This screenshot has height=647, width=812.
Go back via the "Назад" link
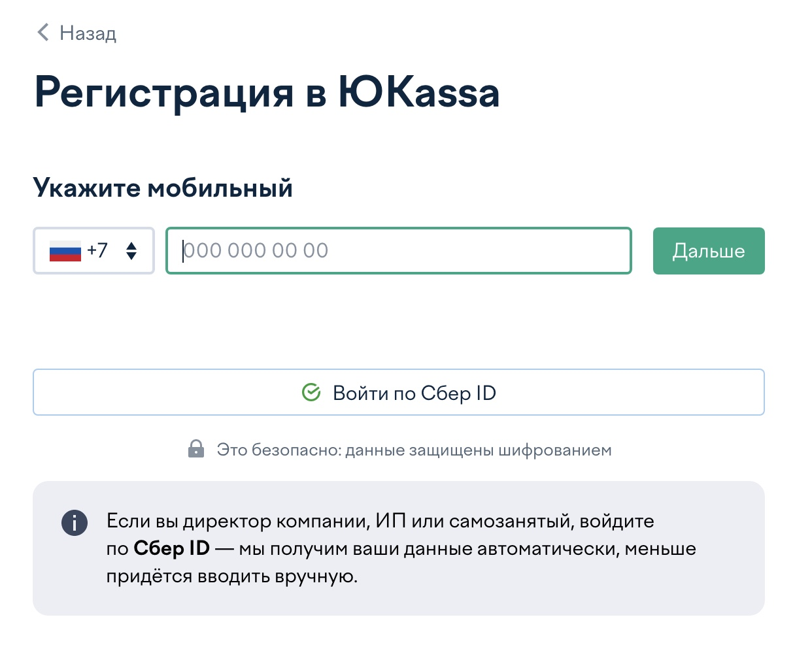(76, 33)
